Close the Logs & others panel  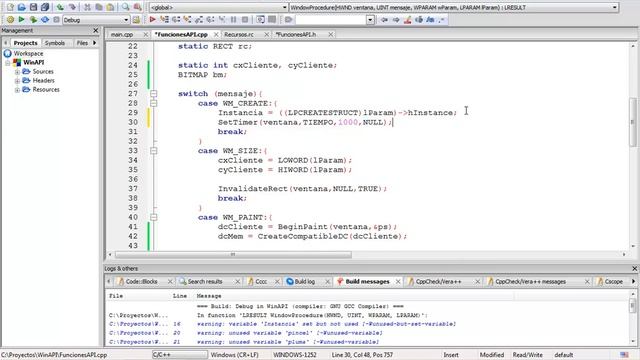click(634, 269)
